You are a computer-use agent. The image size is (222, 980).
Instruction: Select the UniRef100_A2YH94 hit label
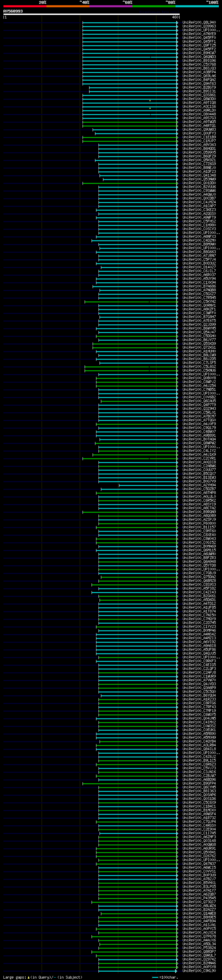[x=199, y=485]
